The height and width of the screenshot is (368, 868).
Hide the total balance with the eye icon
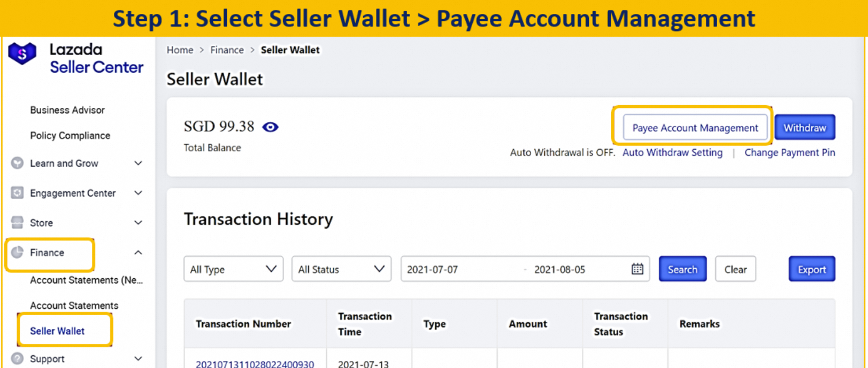270,127
